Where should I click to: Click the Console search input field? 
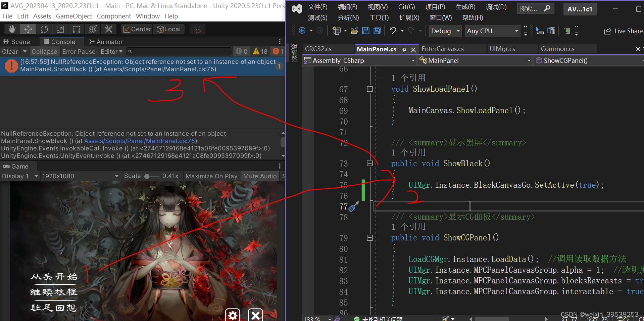(x=179, y=51)
